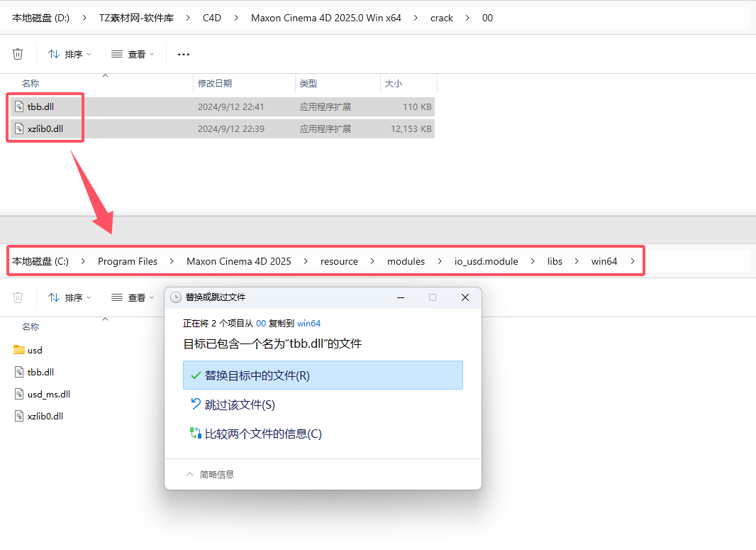This screenshot has height=550, width=756.
Task: Expand the chevron after 本地磁盘 (D:)
Action: [x=84, y=18]
